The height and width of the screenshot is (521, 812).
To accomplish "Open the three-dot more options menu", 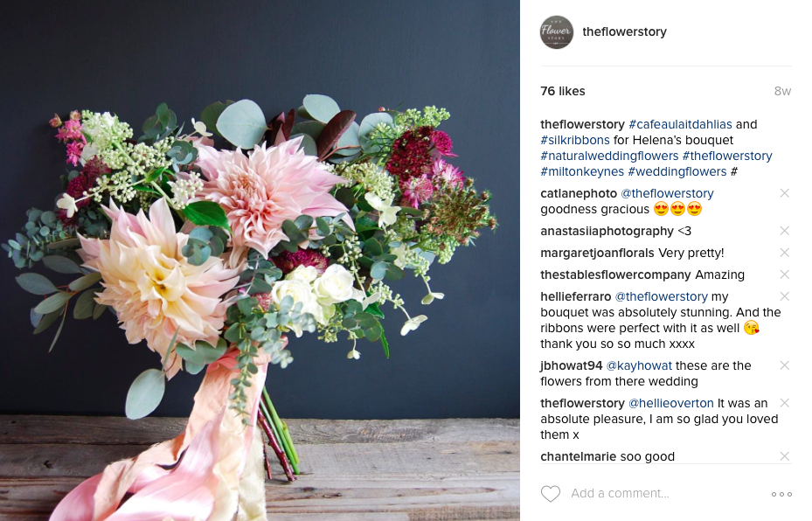I will tap(781, 494).
